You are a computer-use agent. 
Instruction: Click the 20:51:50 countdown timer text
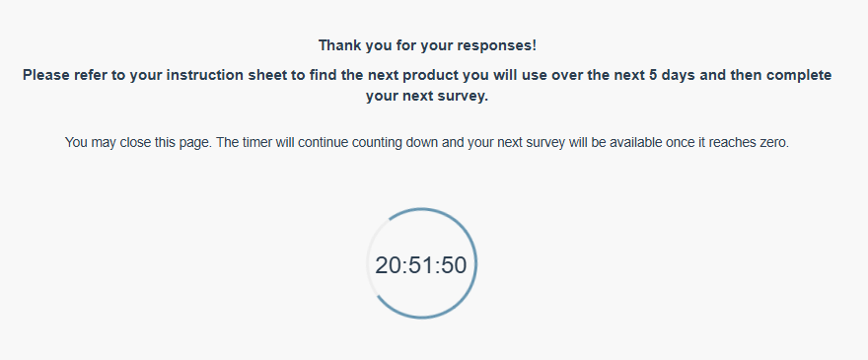(421, 265)
